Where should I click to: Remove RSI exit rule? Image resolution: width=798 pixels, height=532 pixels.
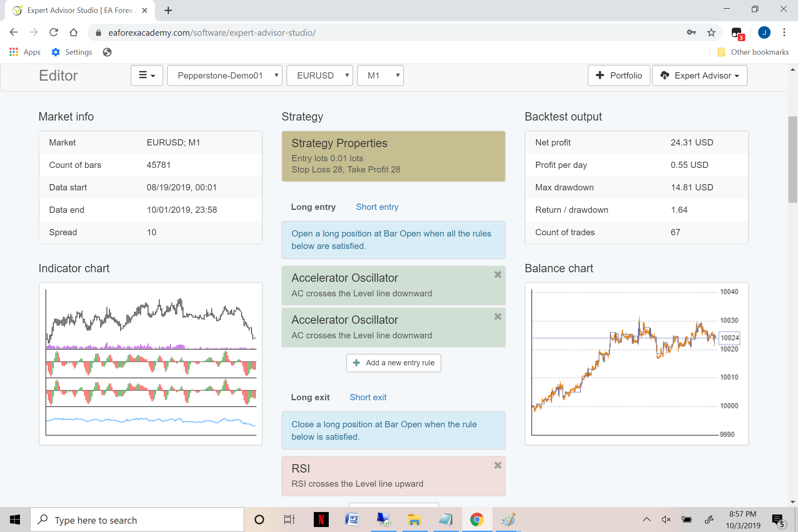[x=498, y=465]
